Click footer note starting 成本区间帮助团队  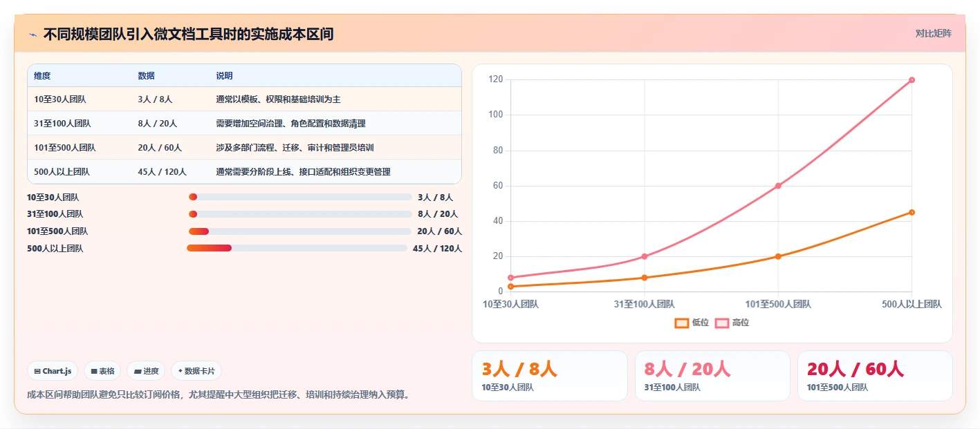[x=219, y=395]
